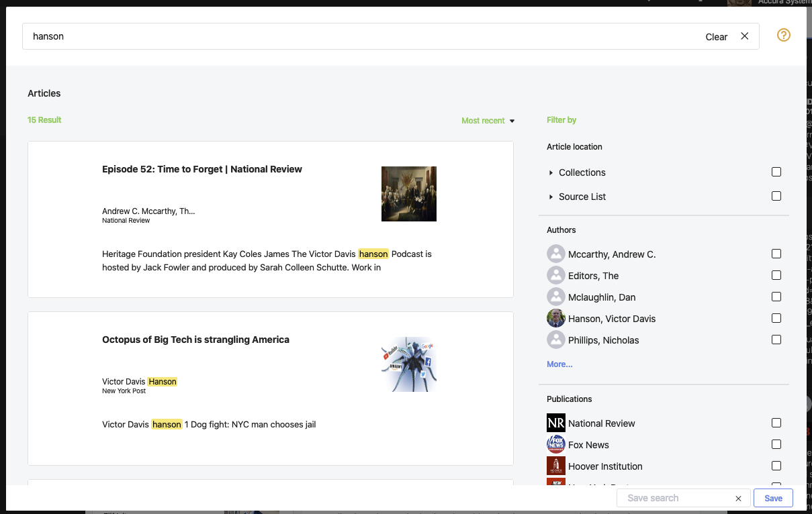Click National Review label under Episode 52
This screenshot has width=812, height=514.
pos(126,220)
